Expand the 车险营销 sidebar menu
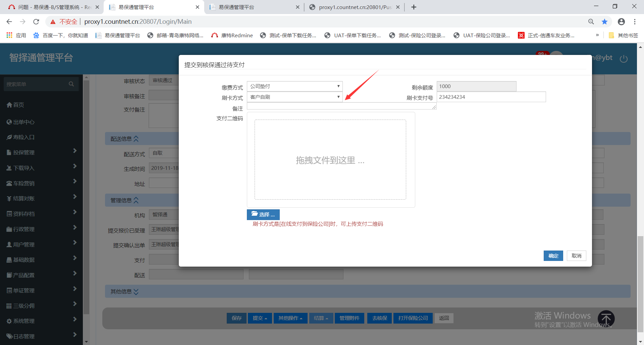644x345 pixels. [41, 183]
